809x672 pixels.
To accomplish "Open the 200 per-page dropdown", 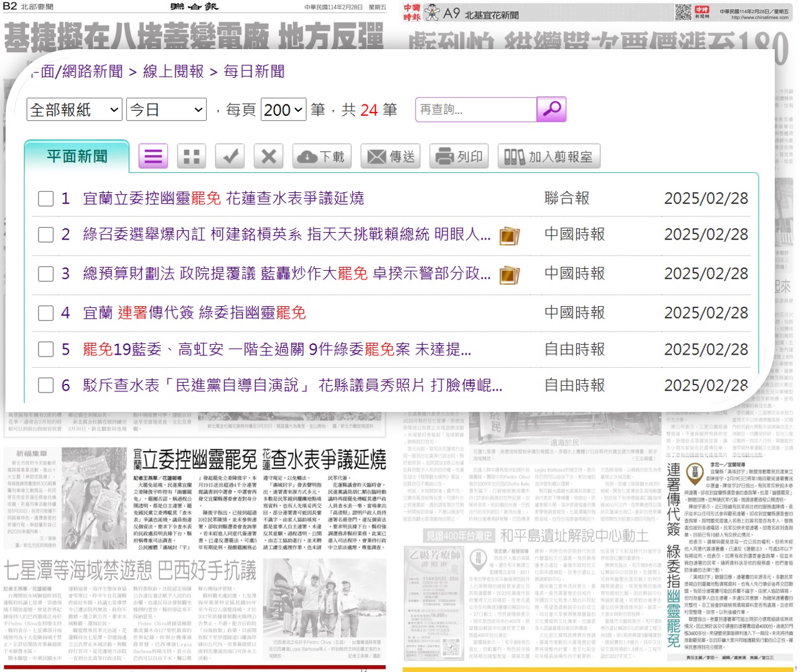I will pyautogui.click(x=284, y=110).
